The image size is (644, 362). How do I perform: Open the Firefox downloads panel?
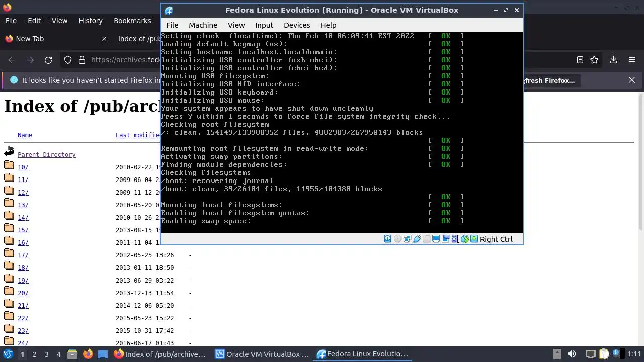pos(613,60)
